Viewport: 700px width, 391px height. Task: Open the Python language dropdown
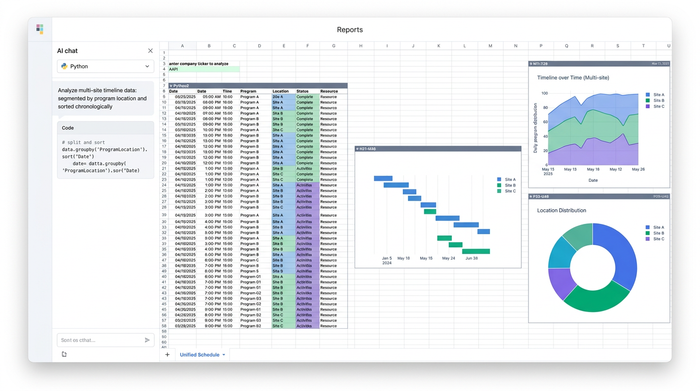click(105, 66)
